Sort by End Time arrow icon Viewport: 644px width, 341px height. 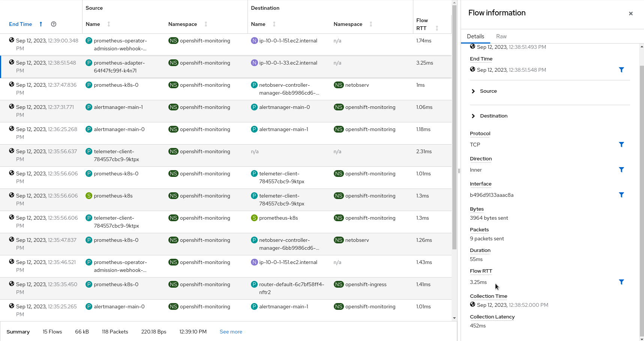pyautogui.click(x=41, y=24)
